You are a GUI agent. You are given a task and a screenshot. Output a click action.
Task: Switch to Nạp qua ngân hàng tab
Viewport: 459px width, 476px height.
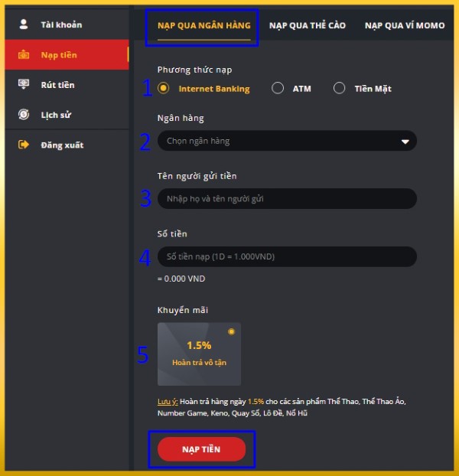pyautogui.click(x=203, y=25)
